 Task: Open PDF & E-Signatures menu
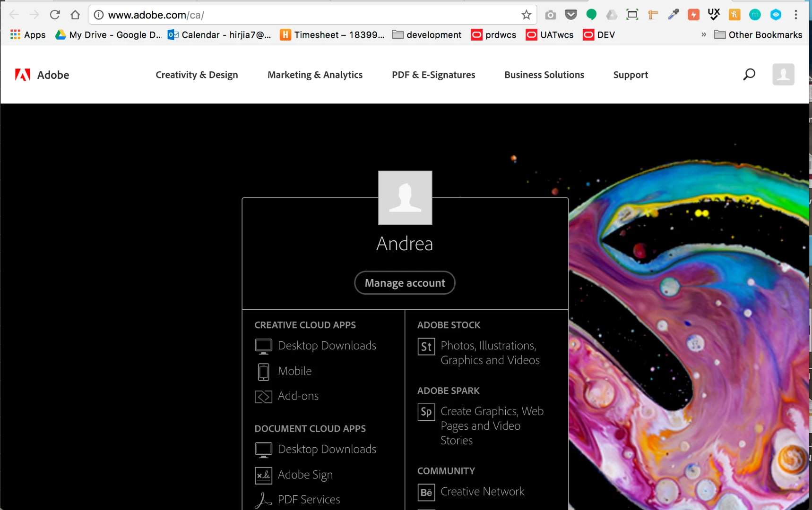coord(433,75)
